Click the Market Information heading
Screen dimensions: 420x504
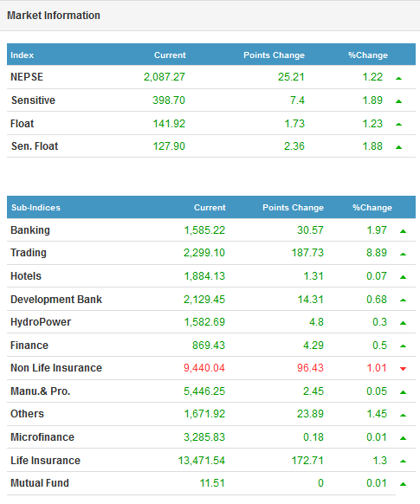pos(54,16)
